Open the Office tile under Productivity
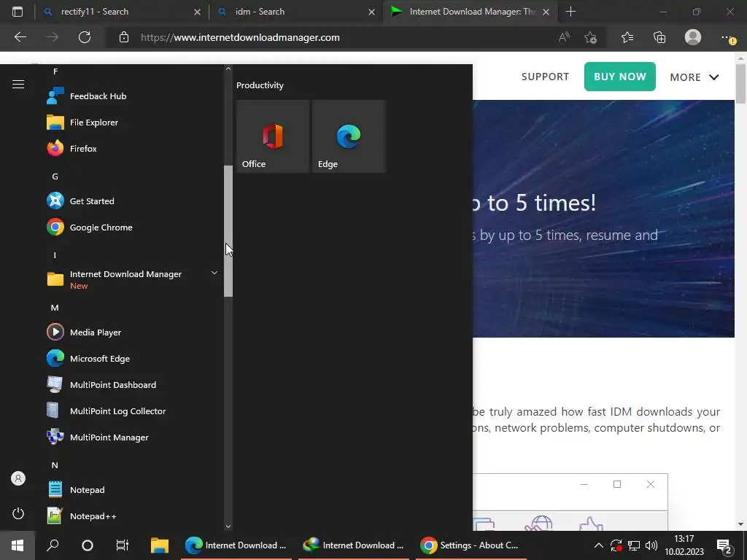The image size is (747, 560). tap(273, 136)
